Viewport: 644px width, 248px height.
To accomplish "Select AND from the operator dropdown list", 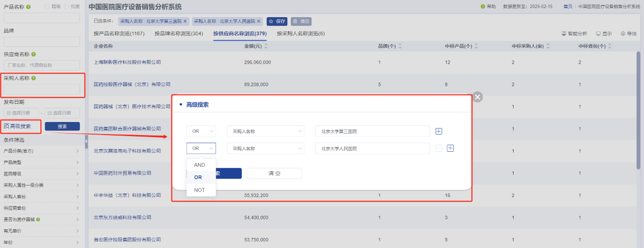I will pos(200,165).
